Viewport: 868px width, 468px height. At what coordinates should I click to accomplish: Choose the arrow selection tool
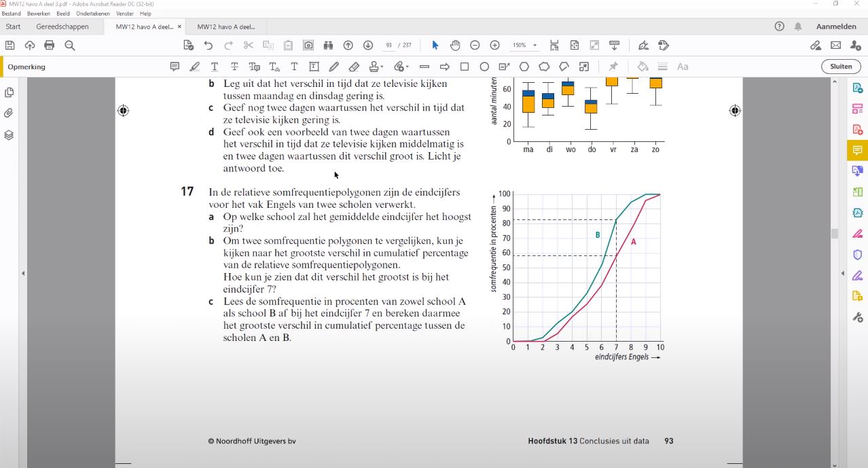point(435,45)
